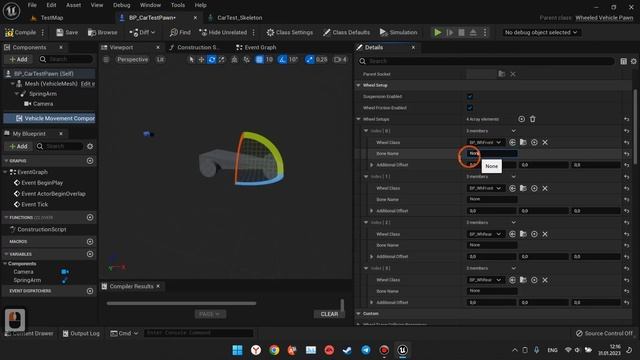Expand Additional Offset of Index [0]
The height and width of the screenshot is (360, 640).
click(371, 165)
